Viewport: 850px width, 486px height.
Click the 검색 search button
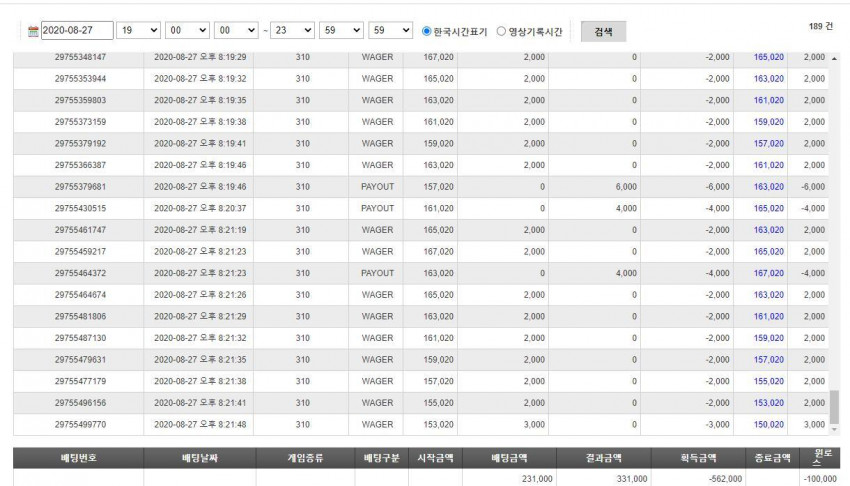coord(603,31)
